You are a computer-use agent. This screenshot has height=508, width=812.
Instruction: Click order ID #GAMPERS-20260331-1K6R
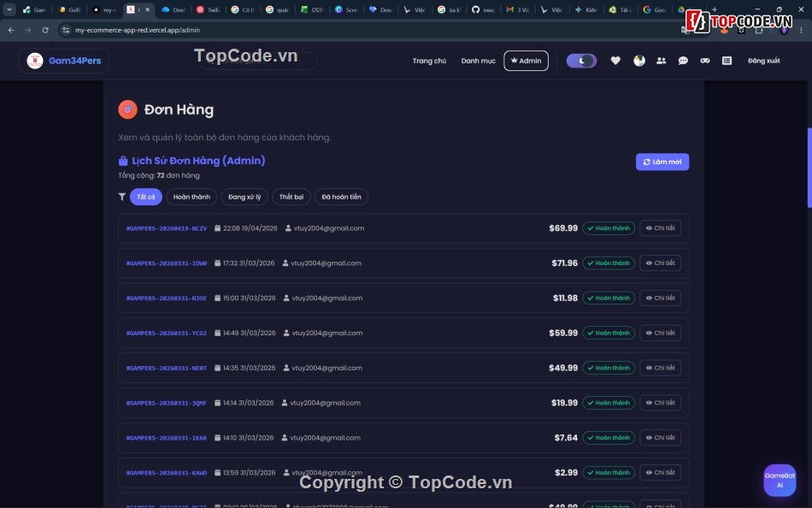tap(166, 438)
